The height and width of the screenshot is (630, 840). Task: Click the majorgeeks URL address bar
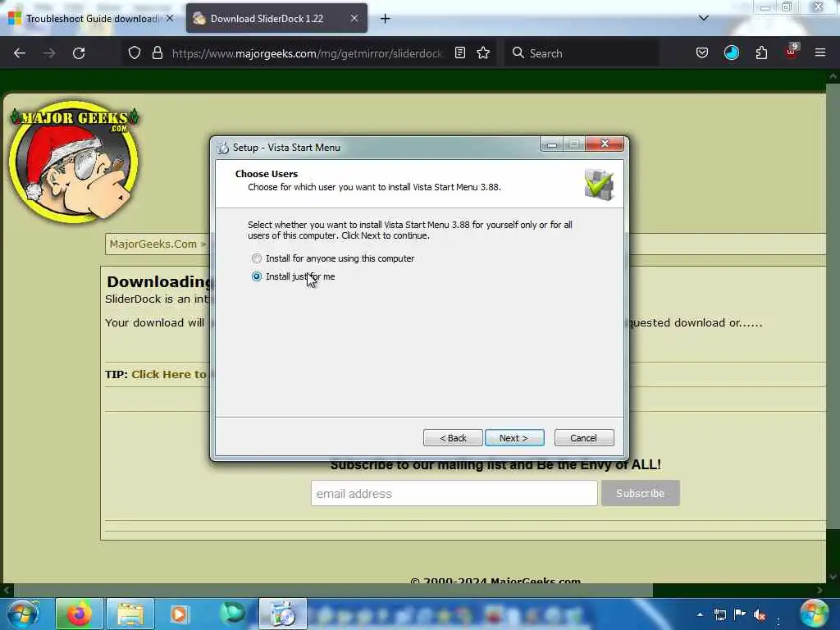pyautogui.click(x=307, y=53)
